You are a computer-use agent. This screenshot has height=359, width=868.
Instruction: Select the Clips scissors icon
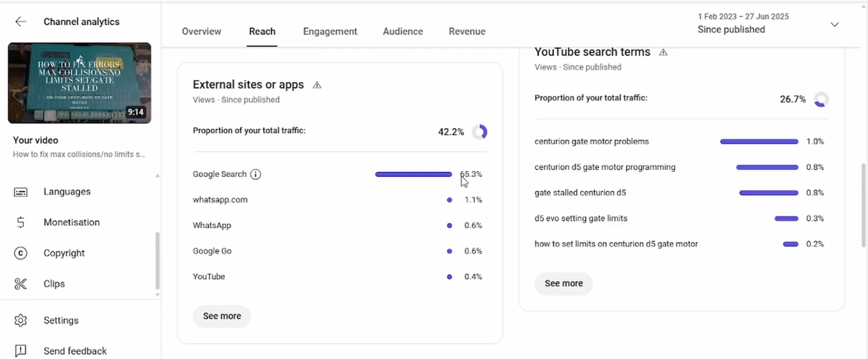(x=21, y=284)
